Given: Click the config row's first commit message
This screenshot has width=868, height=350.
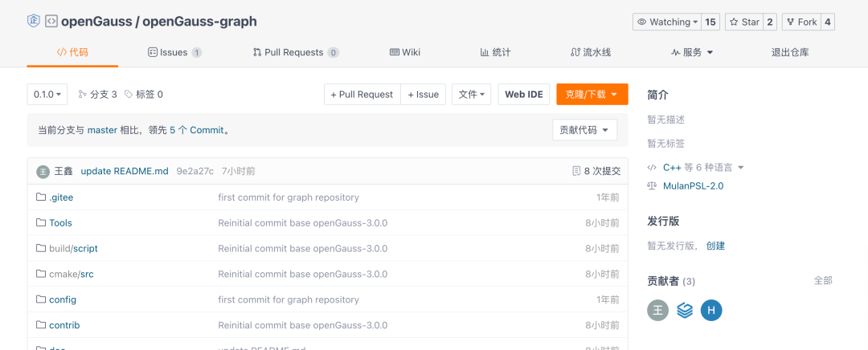Looking at the screenshot, I should (289, 299).
